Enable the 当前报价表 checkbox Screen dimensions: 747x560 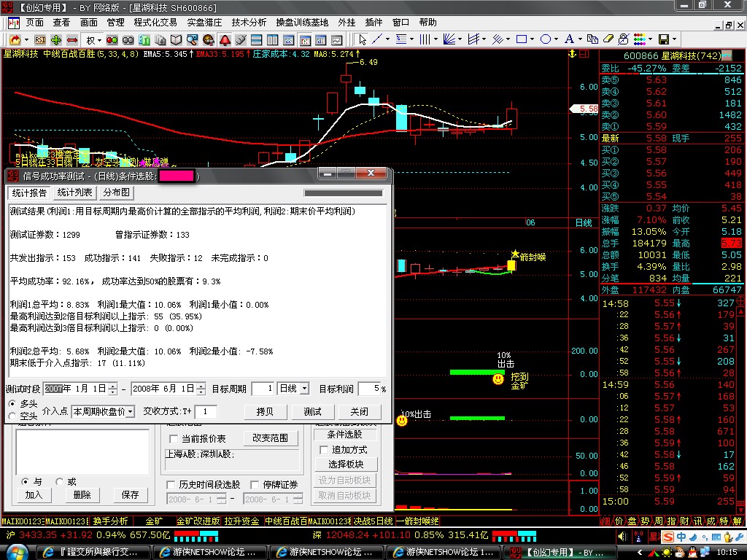[x=174, y=439]
